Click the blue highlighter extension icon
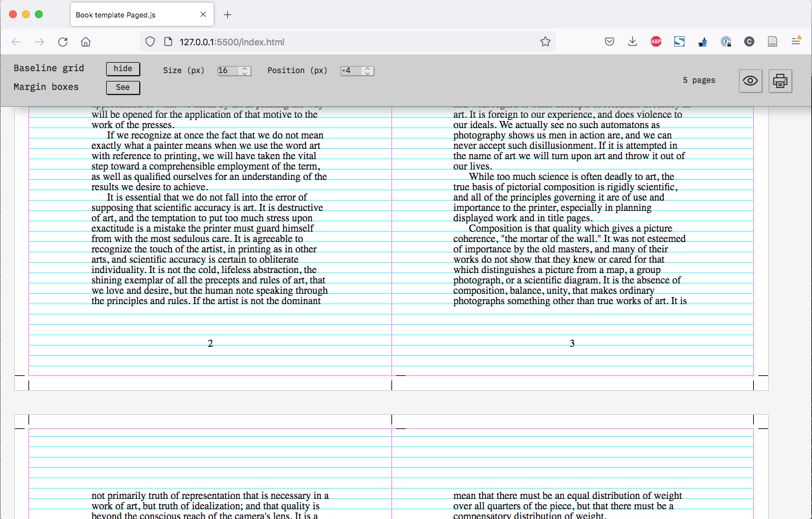 tap(703, 42)
